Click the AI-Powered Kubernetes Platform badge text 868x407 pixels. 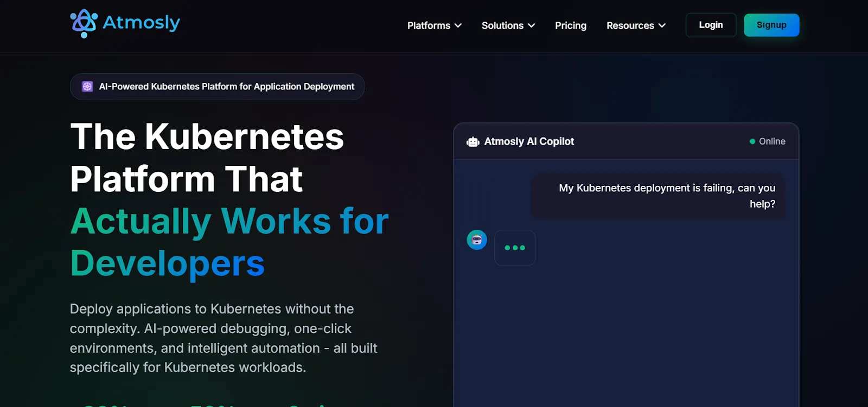pyautogui.click(x=227, y=87)
